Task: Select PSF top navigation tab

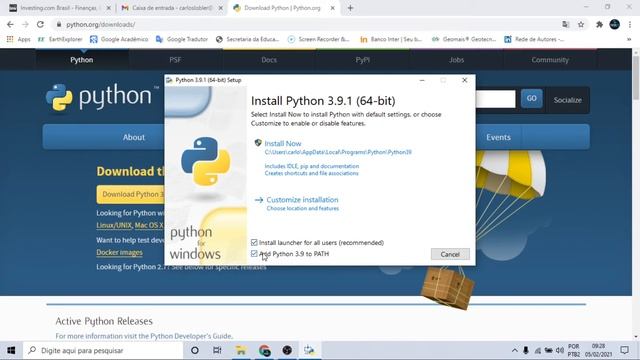Action: [x=175, y=60]
